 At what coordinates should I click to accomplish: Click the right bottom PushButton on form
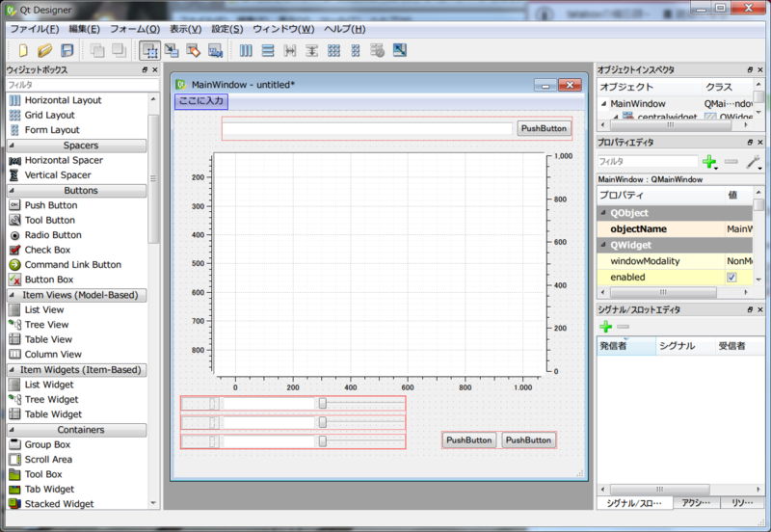[528, 440]
